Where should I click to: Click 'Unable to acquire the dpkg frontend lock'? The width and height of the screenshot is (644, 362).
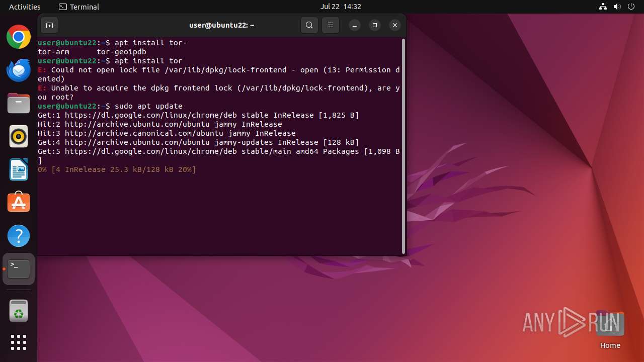219,93
